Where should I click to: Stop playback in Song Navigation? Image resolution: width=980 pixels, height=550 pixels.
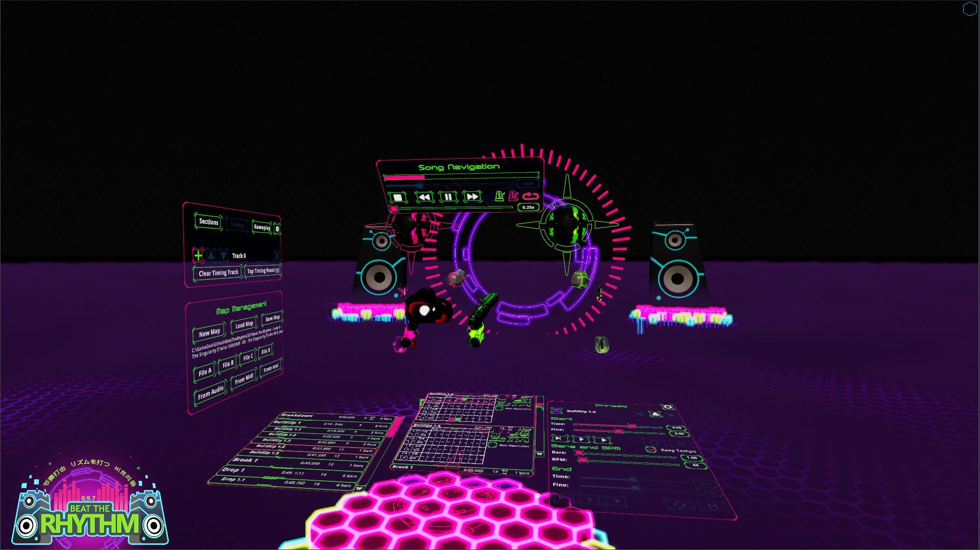click(x=398, y=198)
